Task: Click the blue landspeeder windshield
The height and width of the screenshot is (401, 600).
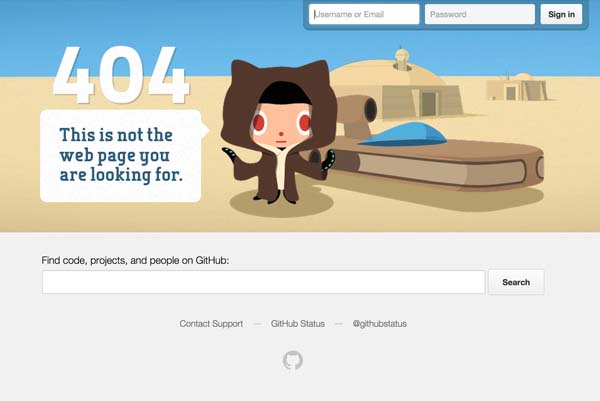Action: 403,134
